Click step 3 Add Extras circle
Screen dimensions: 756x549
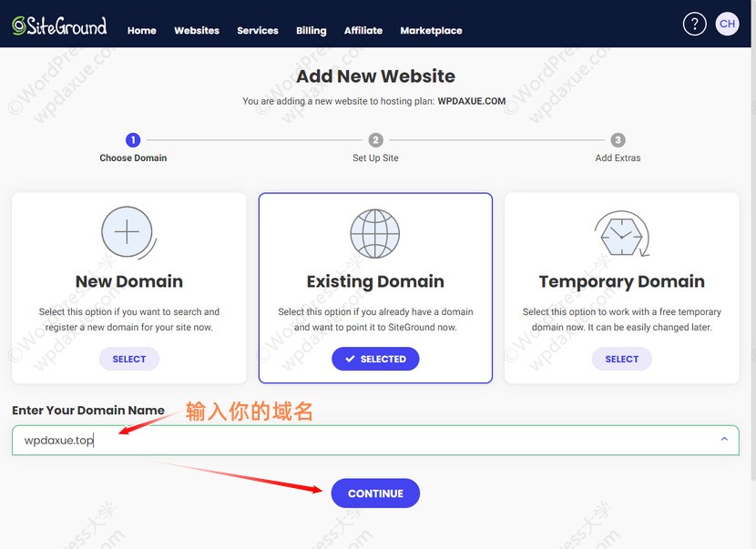618,140
